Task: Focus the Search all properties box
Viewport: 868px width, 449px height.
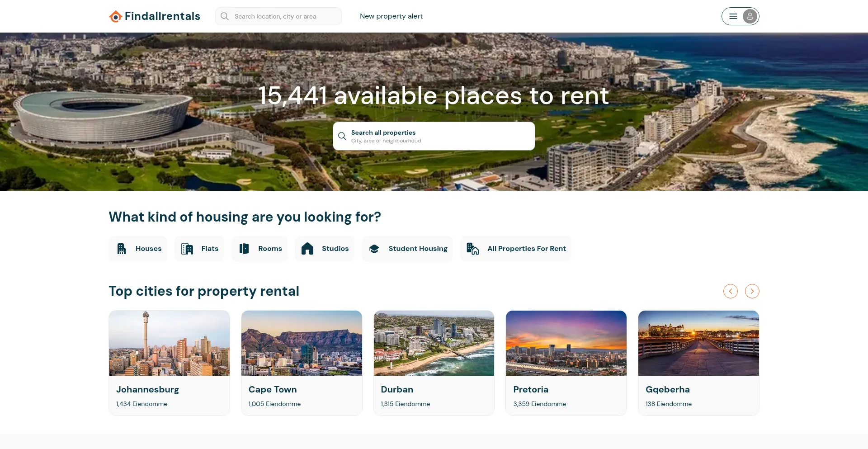Action: 434,136
